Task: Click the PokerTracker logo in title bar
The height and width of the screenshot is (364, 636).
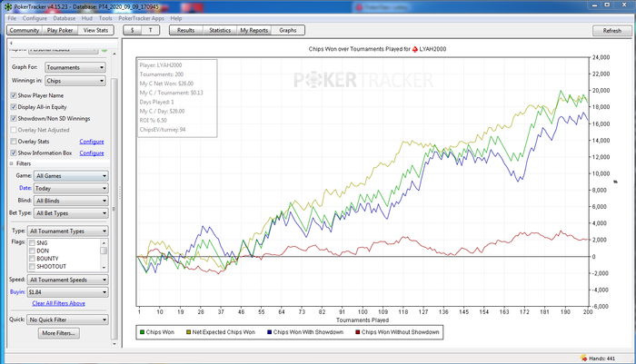Action: pos(6,5)
